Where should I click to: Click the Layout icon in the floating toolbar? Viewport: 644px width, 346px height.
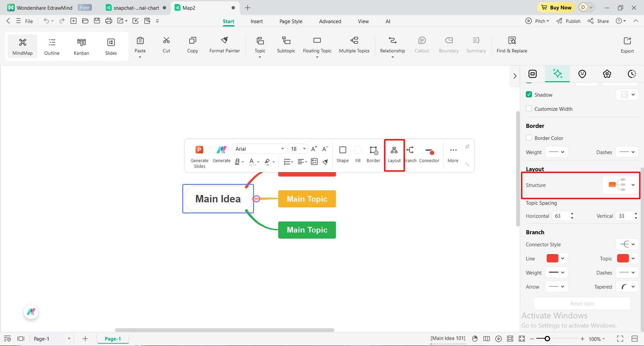[394, 154]
